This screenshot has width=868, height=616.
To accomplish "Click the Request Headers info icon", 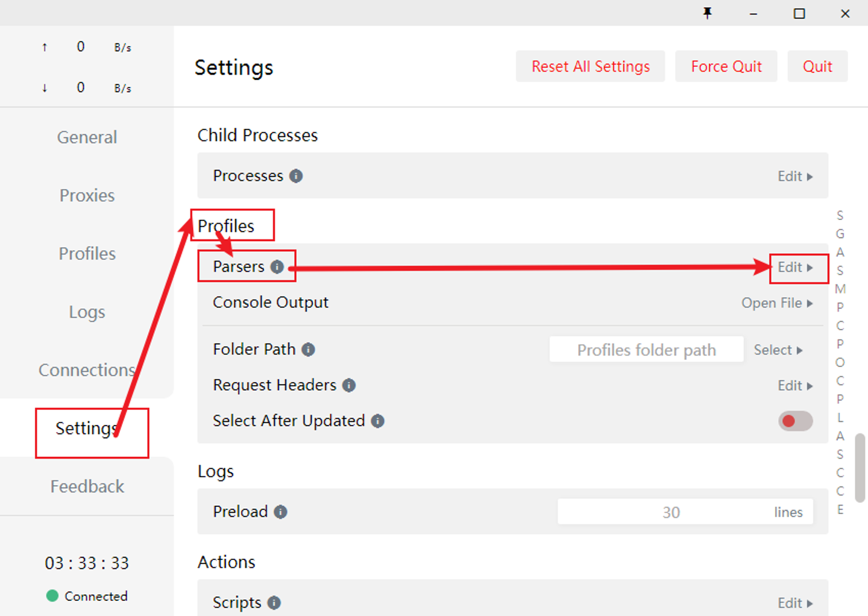I will [349, 385].
